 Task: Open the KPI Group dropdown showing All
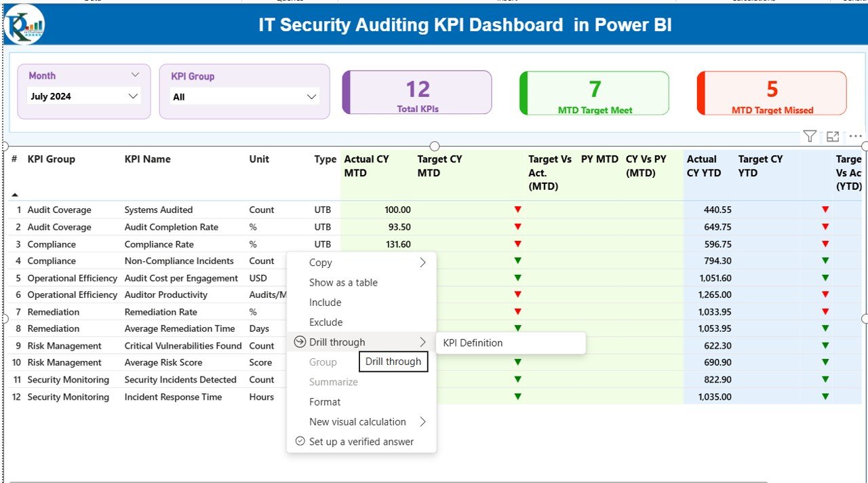click(x=312, y=97)
